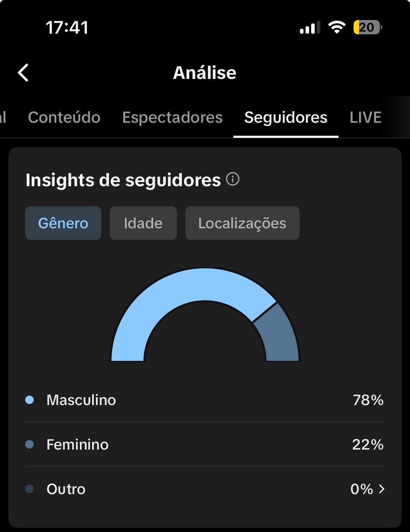Screen dimensions: 410x532
Task: Tap the dark Outro legend dot
Action: (30, 489)
